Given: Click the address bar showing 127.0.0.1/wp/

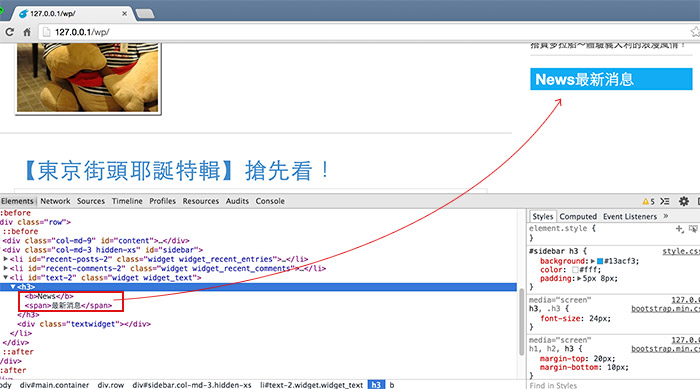Looking at the screenshot, I should [x=364, y=32].
